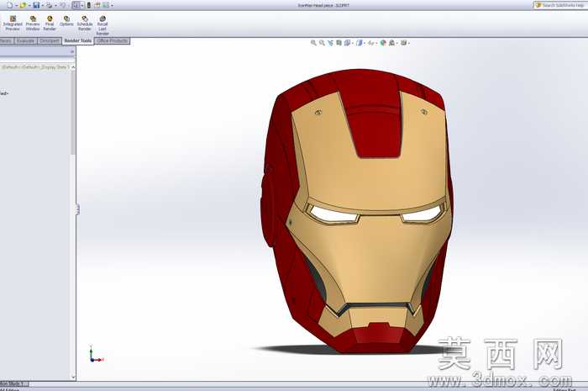Screen dimensions: 588x391
Task: Click the Recall Last Render tool
Action: coord(102,25)
